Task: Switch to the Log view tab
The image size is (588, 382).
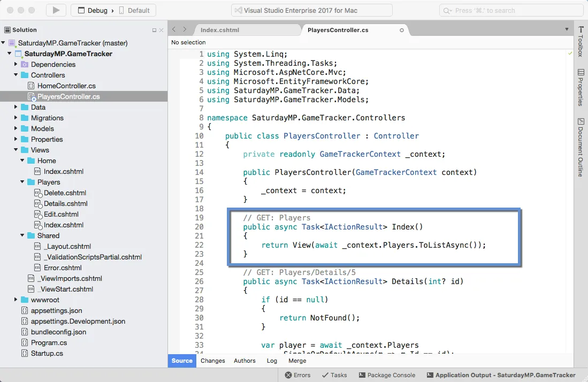Action: (272, 361)
